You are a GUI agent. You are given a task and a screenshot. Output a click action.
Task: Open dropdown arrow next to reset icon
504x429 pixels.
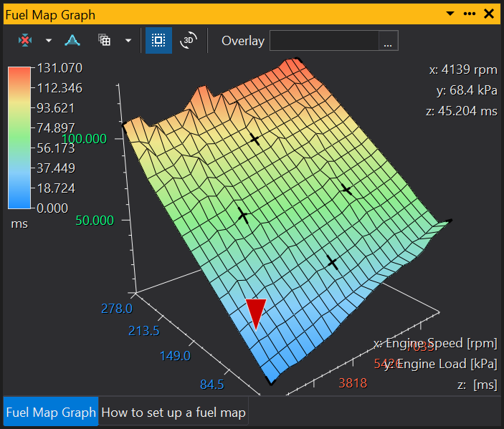[49, 41]
